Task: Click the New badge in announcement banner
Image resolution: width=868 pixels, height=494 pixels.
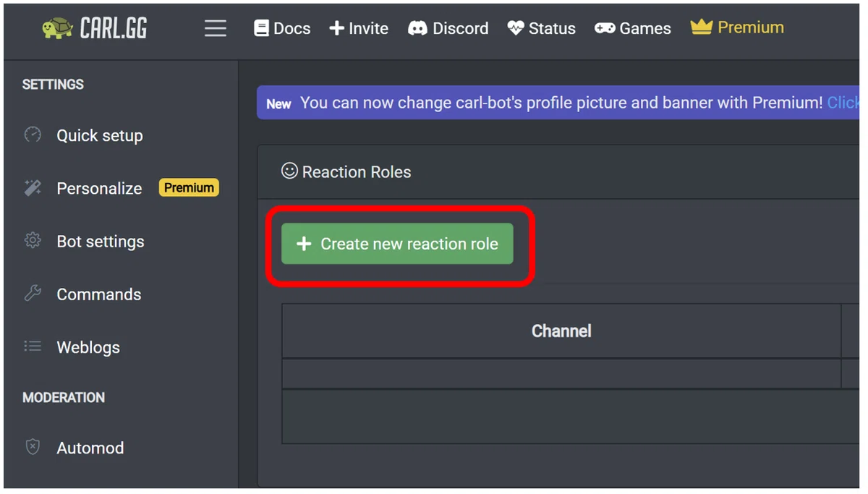Action: pyautogui.click(x=278, y=103)
